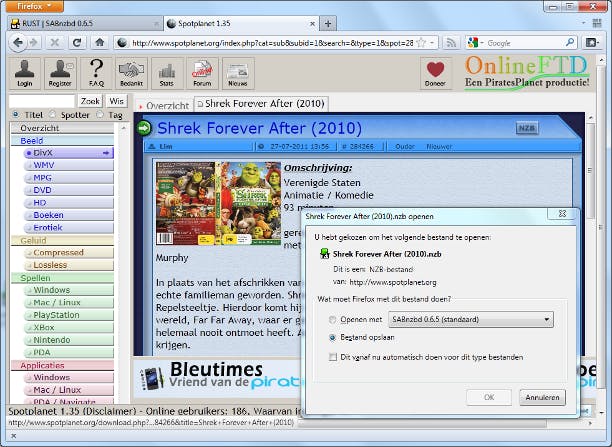Open the SABnzbd 0.6.5 application dropdown
Viewport: 612px width, 447px height.
[x=471, y=319]
